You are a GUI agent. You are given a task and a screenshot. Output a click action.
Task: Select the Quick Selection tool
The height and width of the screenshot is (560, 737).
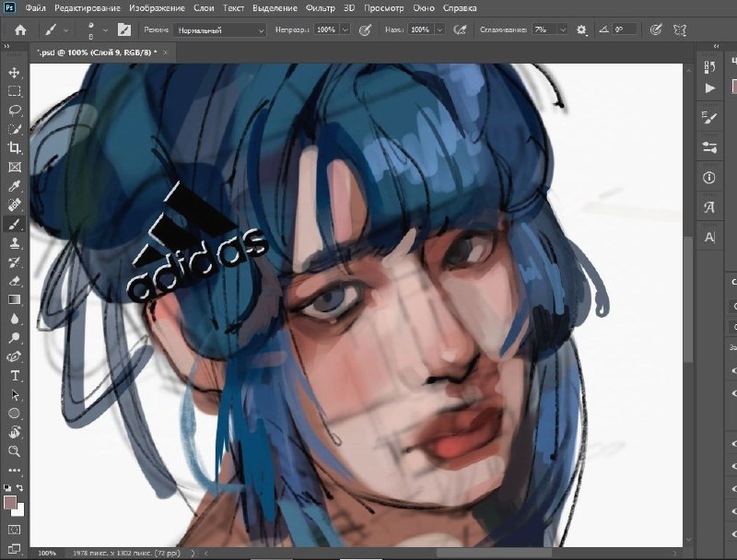pyautogui.click(x=14, y=129)
